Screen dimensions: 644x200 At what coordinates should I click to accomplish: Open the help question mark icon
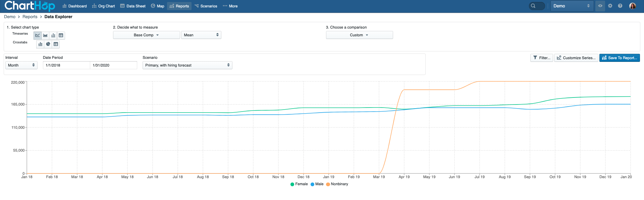coord(620,6)
